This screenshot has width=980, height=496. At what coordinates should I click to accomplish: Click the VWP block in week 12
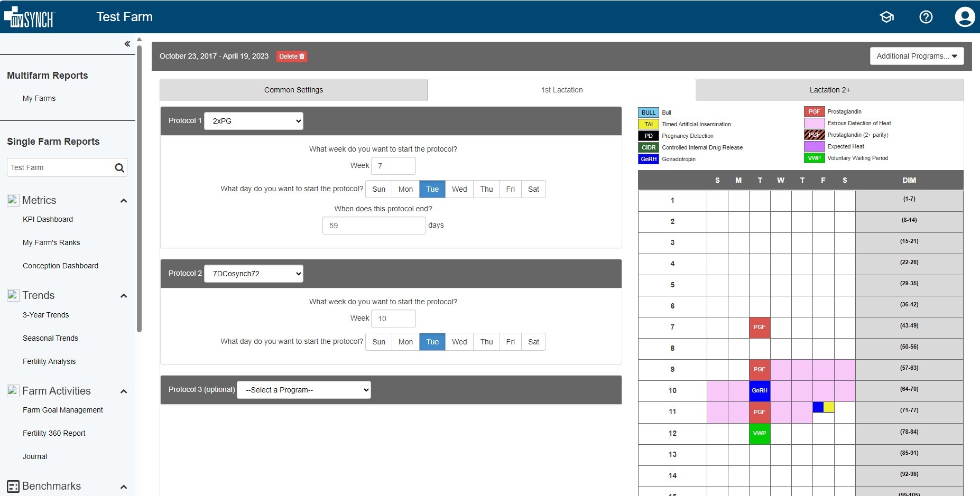pyautogui.click(x=760, y=433)
